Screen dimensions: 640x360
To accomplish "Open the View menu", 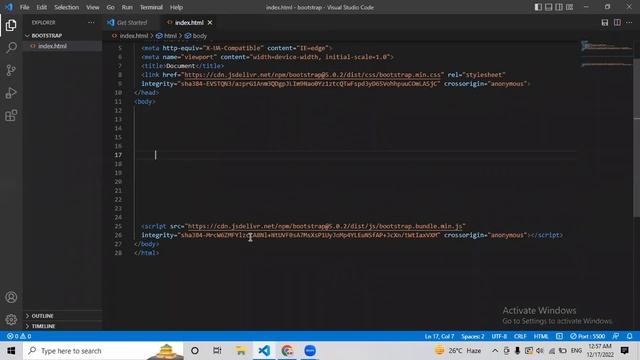I will pos(93,7).
